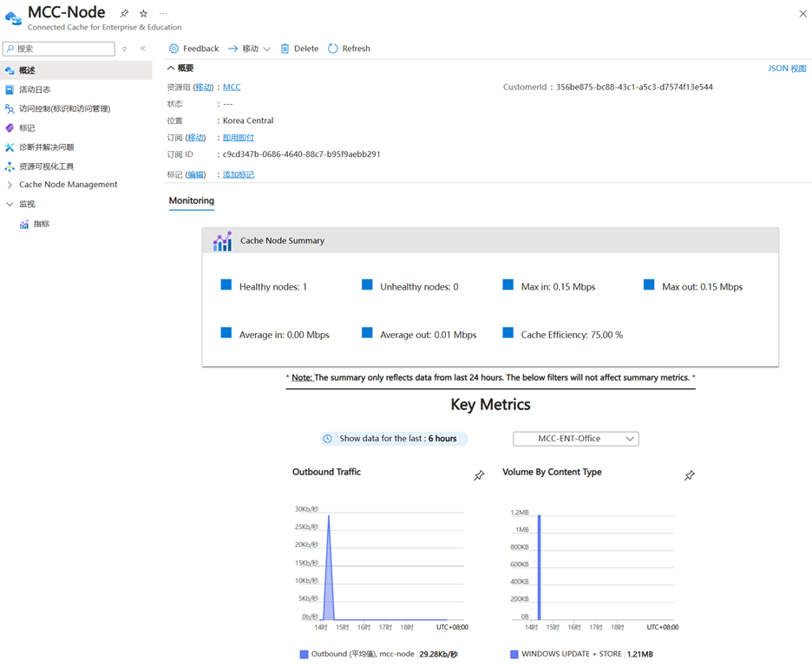The height and width of the screenshot is (666, 812).
Task: Open more options ellipsis beside title
Action: coord(163,14)
